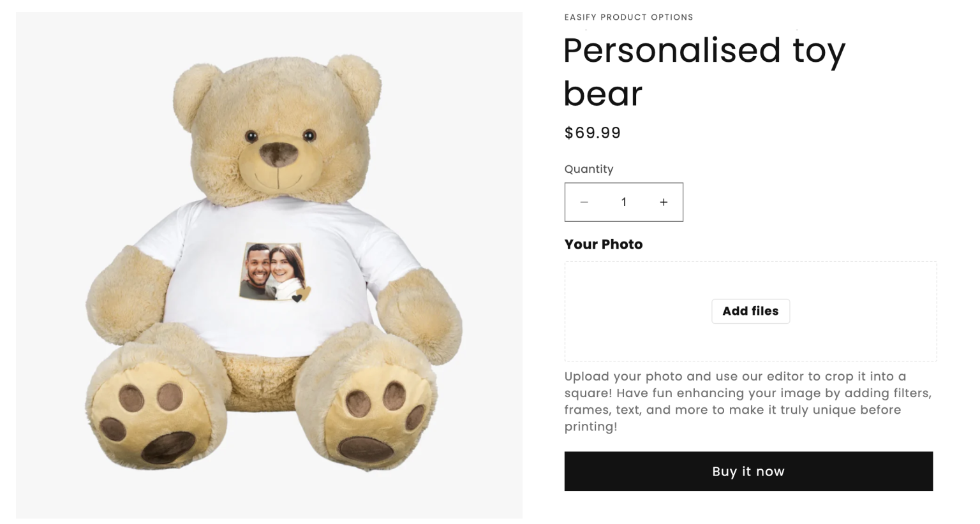Click the upload instructions paragraph

748,401
